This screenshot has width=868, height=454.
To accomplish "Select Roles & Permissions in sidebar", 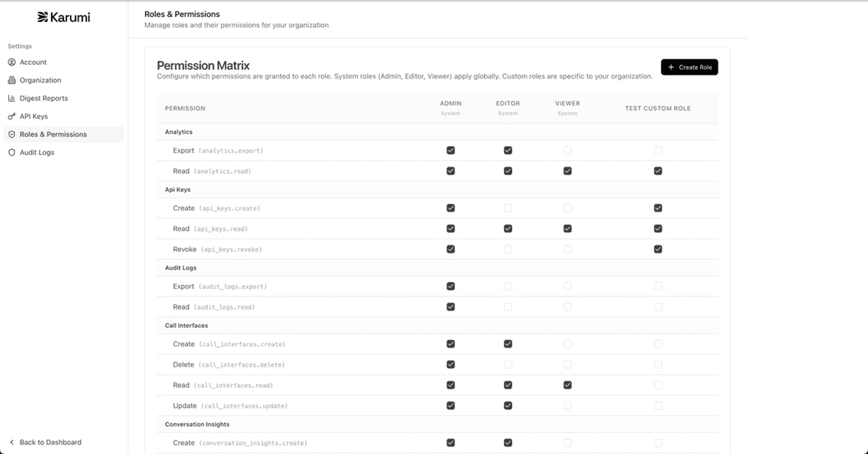I will click(x=63, y=134).
